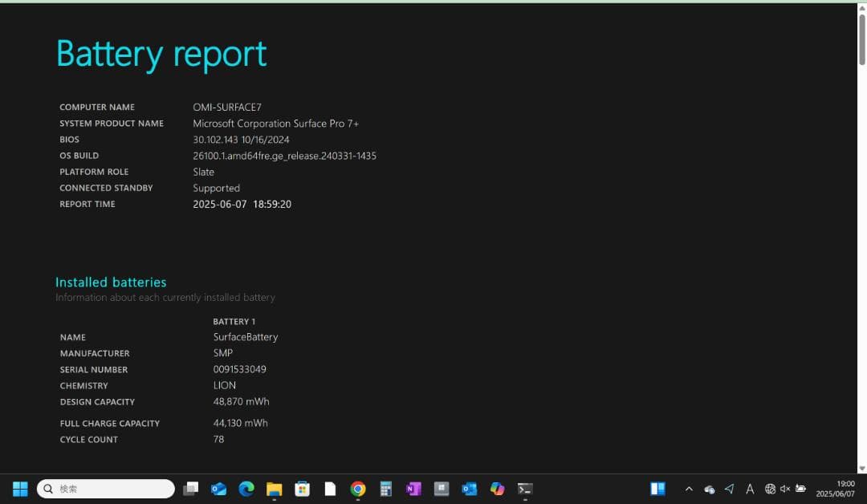Select report time '2025-06-07 18:59:20'
The width and height of the screenshot is (867, 504).
coord(242,204)
